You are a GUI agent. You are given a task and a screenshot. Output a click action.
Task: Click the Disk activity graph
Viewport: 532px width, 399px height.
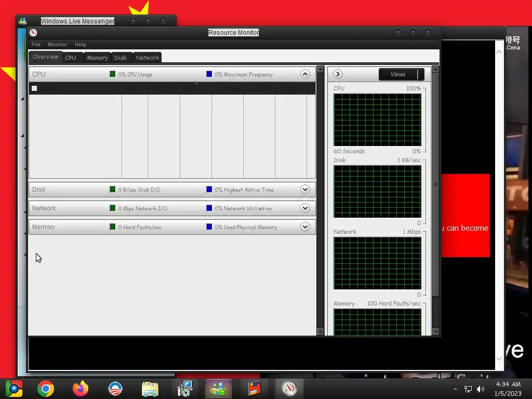click(377, 191)
